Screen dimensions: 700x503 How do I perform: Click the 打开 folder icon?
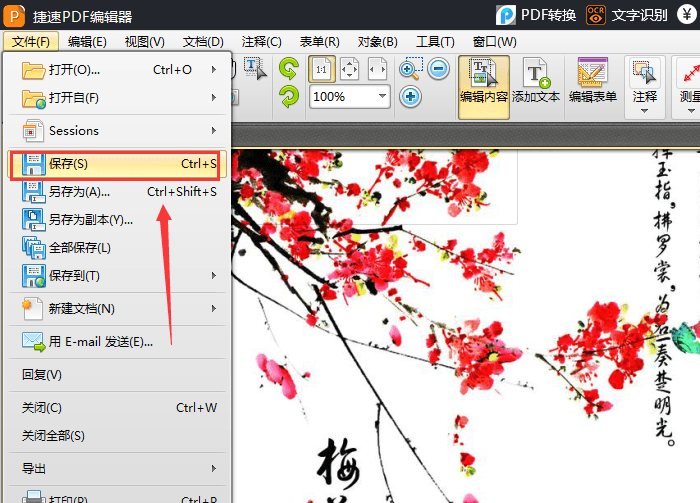33,70
